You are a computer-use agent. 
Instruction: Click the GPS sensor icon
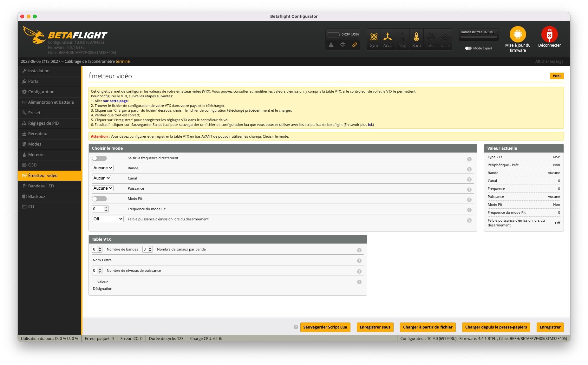click(x=431, y=37)
